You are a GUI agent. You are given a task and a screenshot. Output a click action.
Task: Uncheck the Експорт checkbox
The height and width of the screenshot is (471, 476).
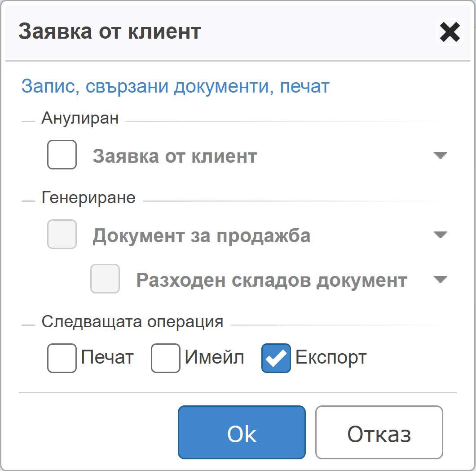[276, 358]
